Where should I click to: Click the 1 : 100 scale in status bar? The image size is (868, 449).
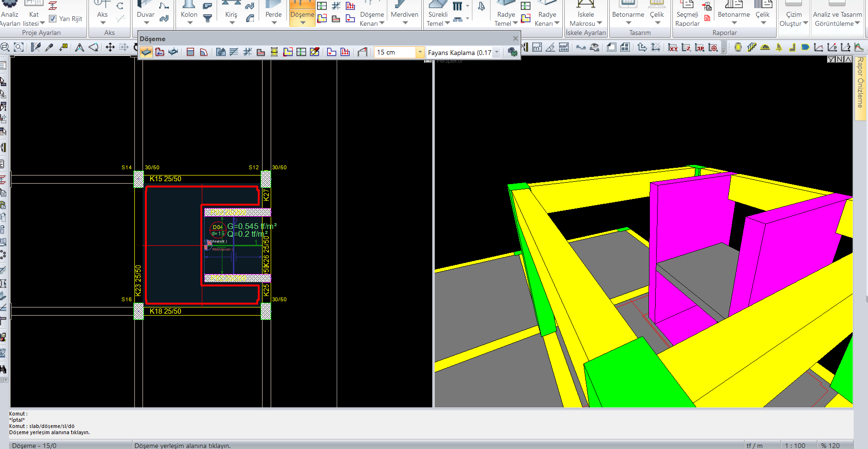795,445
